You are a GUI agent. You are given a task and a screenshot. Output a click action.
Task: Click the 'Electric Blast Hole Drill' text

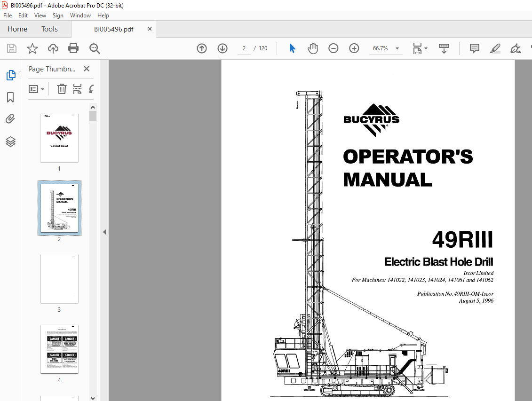pos(439,262)
